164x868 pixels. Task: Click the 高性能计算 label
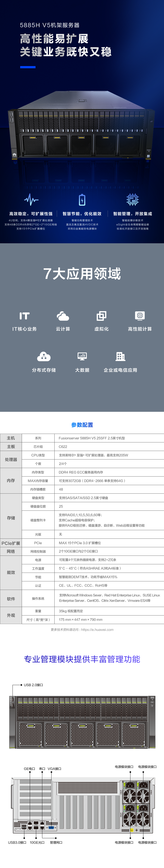pos(140,329)
